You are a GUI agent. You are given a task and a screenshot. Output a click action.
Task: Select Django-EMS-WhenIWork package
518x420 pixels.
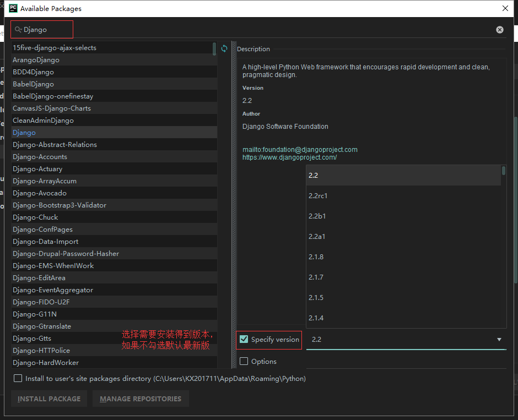point(114,265)
